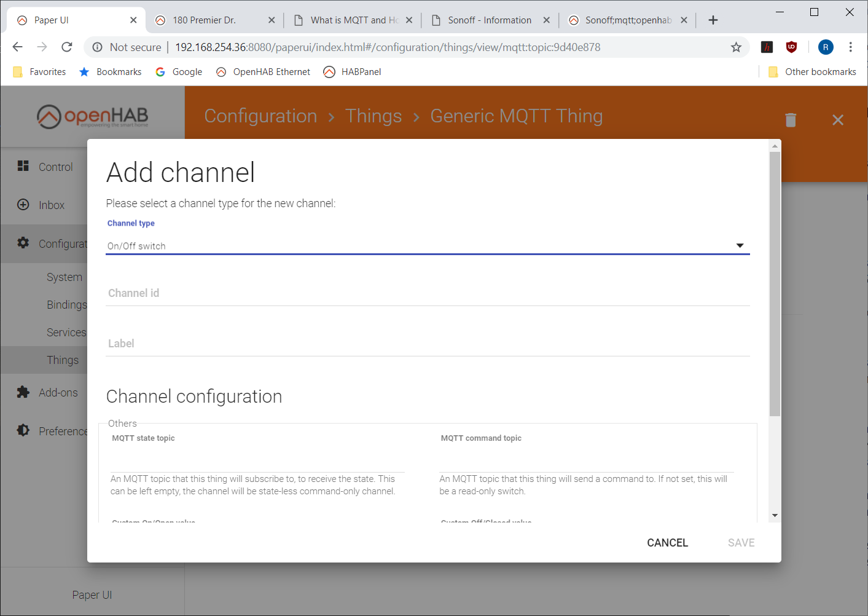Expand the Channel type dropdown

428,246
